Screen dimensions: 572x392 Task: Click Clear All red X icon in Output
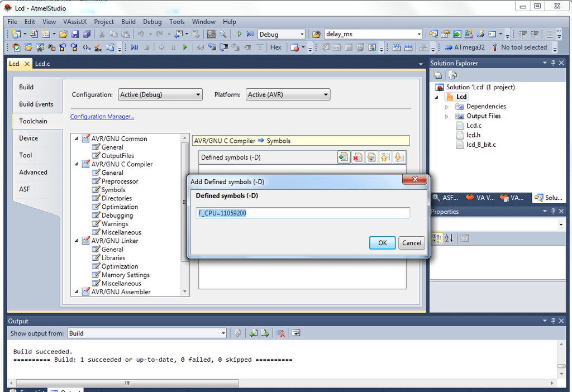(280, 333)
